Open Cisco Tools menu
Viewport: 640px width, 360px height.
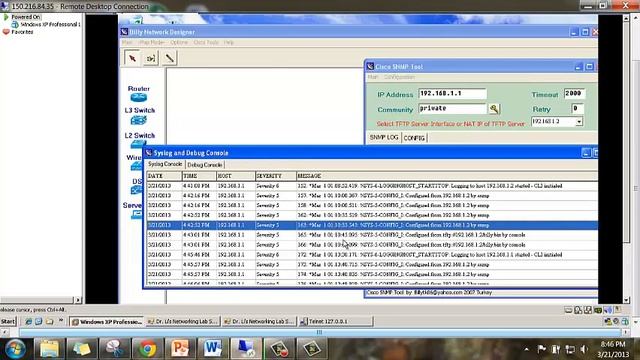(x=206, y=42)
